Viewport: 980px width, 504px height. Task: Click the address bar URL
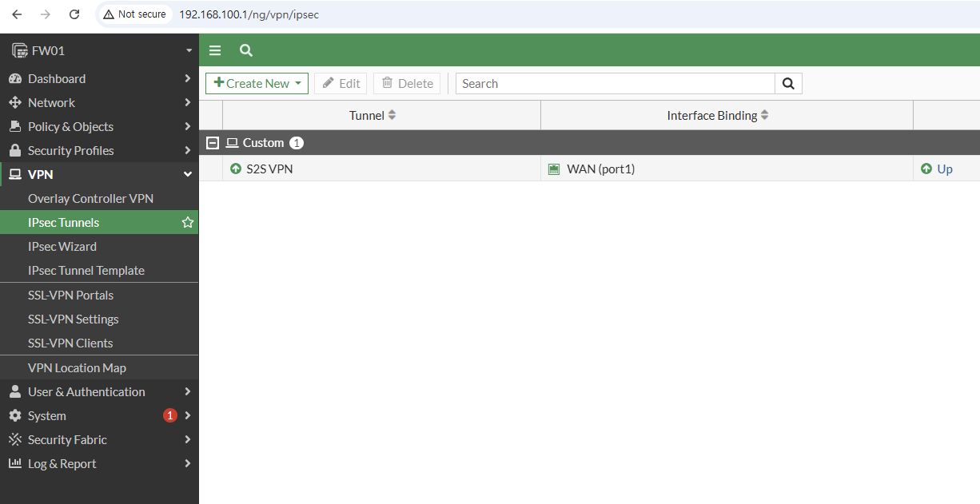point(249,14)
